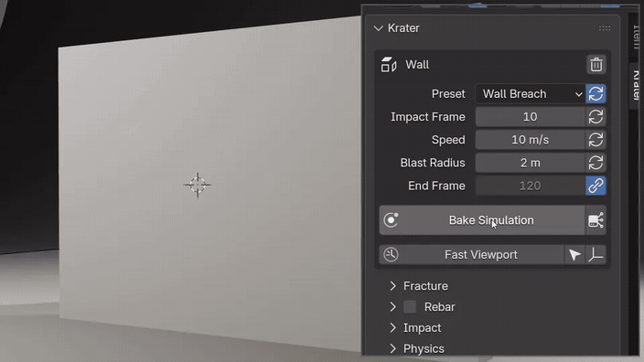Click the 3D cursor on the wall
Image resolution: width=644 pixels, height=362 pixels.
(x=198, y=185)
